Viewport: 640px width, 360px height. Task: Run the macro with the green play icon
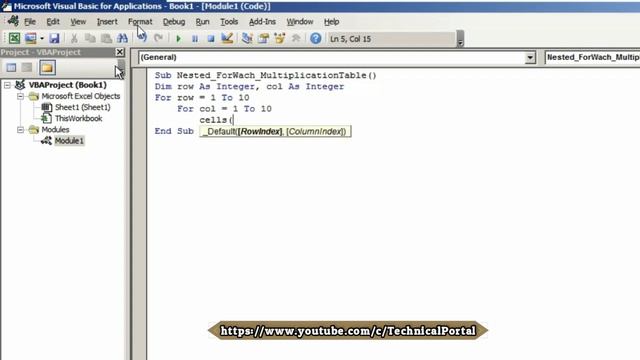point(178,39)
